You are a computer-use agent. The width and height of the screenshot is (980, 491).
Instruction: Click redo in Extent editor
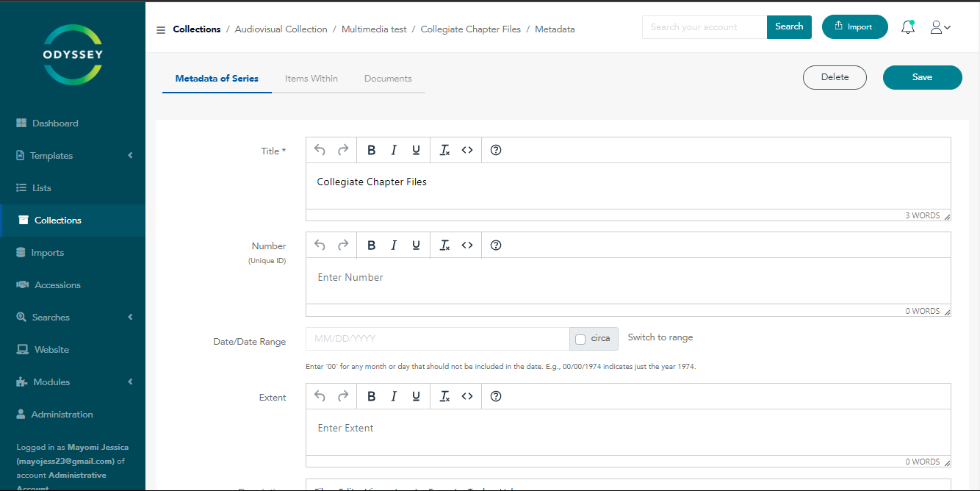342,396
